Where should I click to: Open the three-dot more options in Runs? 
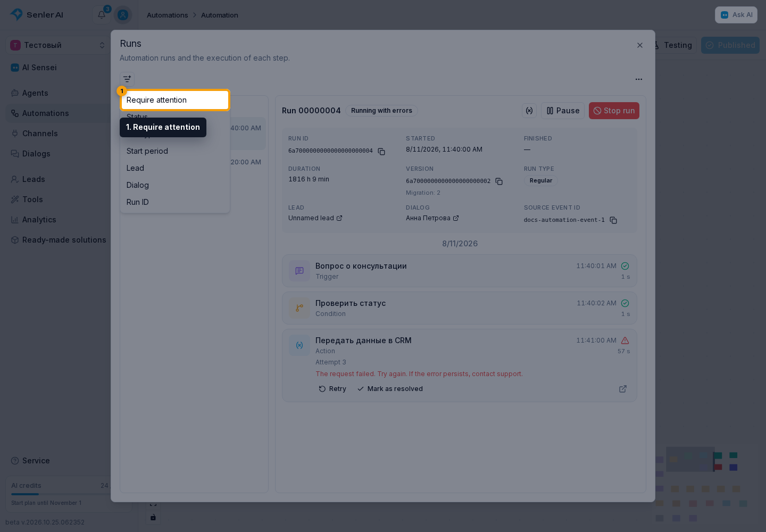[639, 79]
